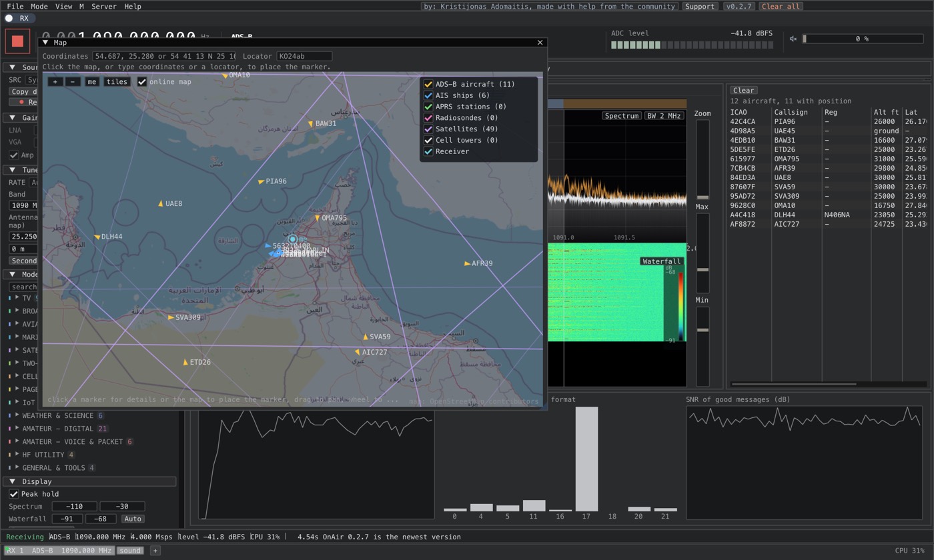The image size is (934, 560).
Task: Zoom in the map with plus button
Action: (x=55, y=82)
